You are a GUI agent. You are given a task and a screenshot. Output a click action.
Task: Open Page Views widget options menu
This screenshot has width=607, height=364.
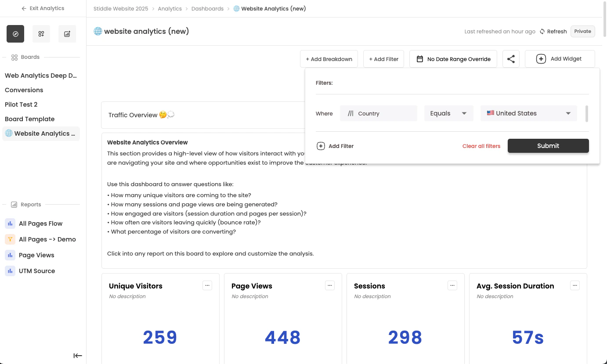click(330, 285)
